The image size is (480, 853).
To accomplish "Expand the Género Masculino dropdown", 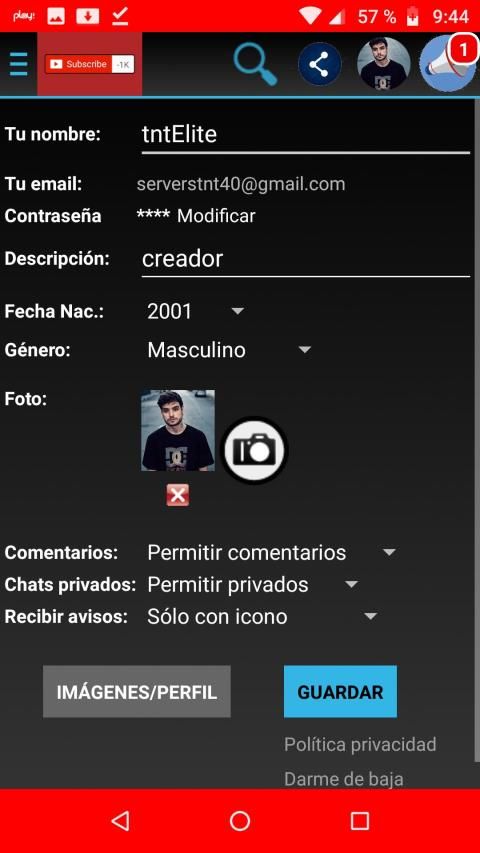I will pos(229,350).
